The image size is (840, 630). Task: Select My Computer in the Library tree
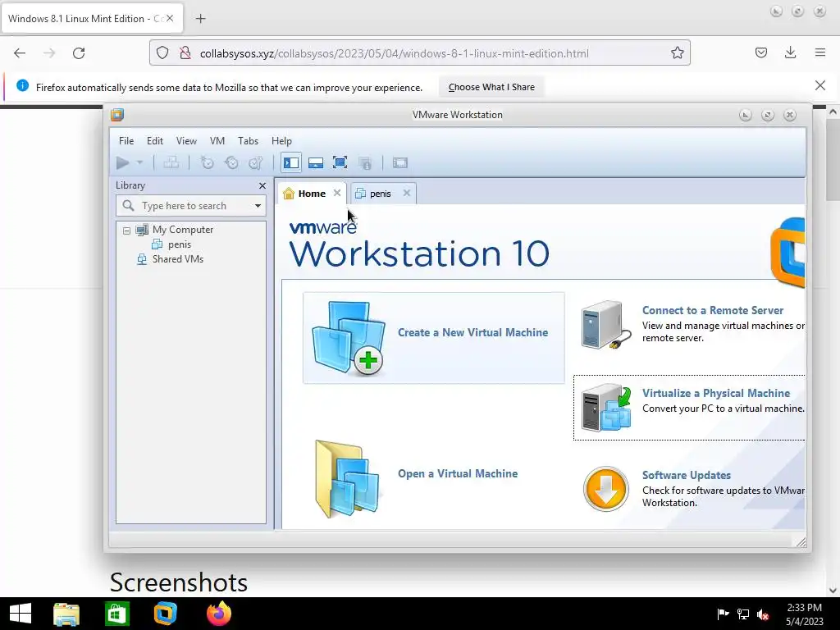(183, 230)
